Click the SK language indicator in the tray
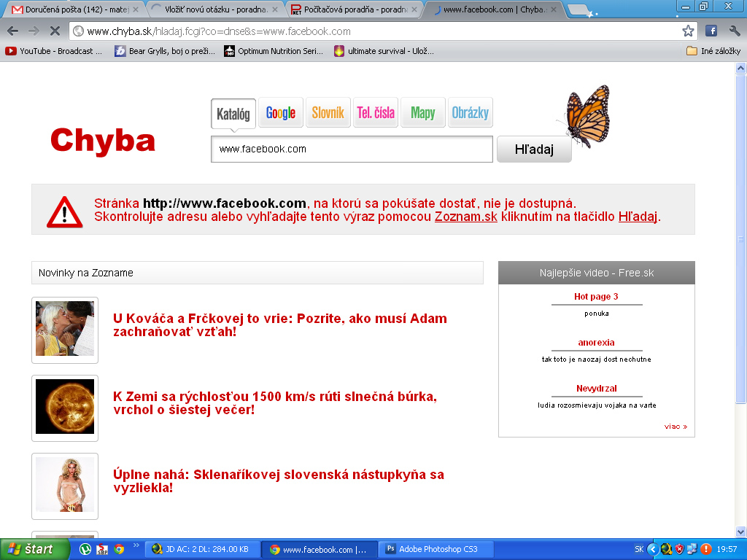 click(639, 550)
